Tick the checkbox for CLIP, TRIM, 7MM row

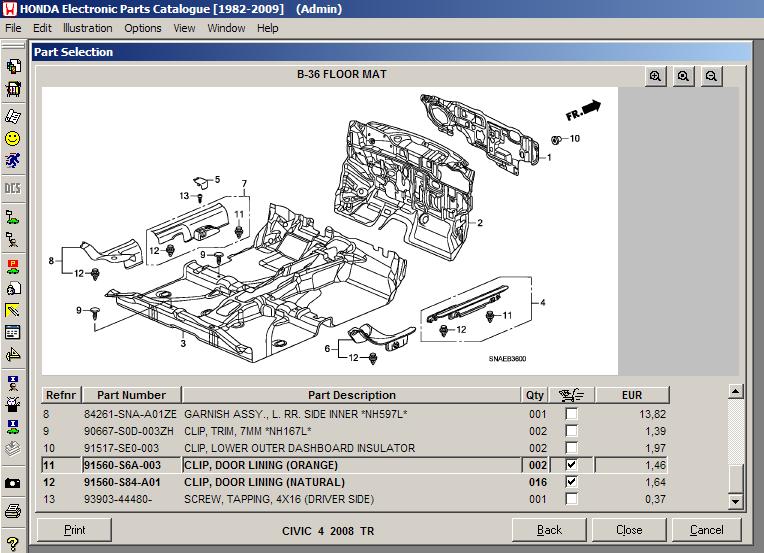pyautogui.click(x=572, y=431)
